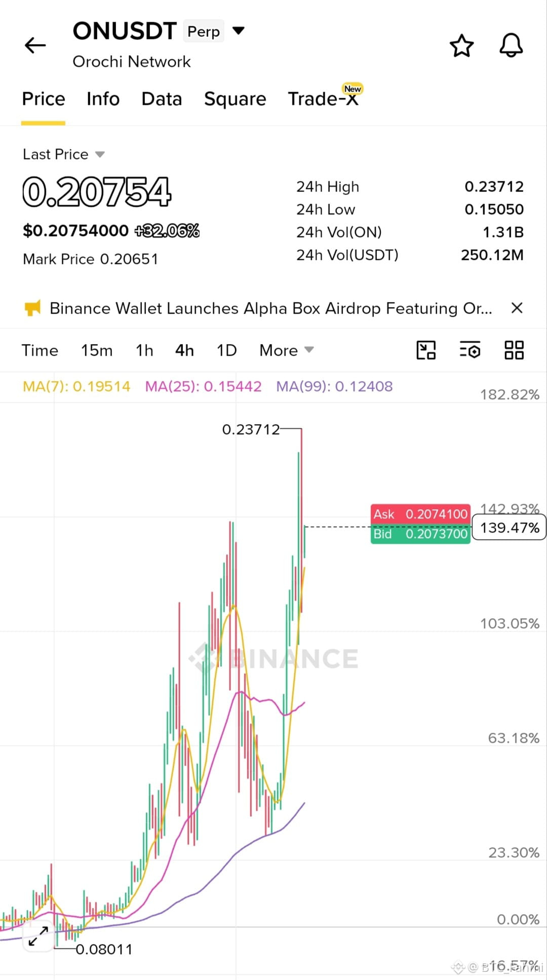The image size is (547, 980).
Task: Open the chart drawing tools icon
Action: (x=426, y=350)
